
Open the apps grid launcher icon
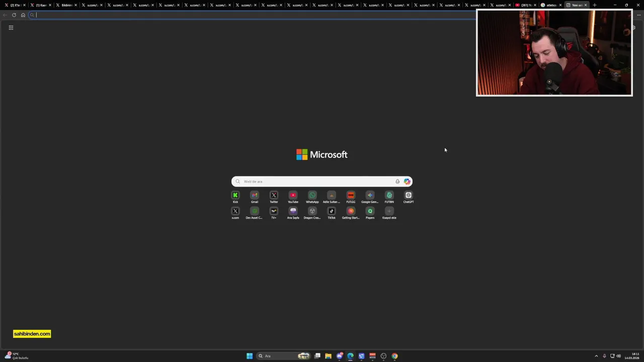[x=11, y=28]
